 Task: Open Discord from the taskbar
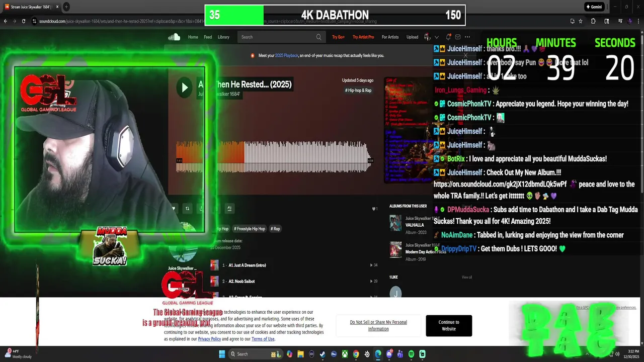(x=389, y=354)
